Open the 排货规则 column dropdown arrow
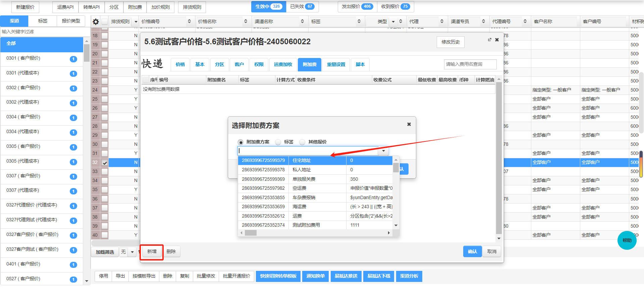The height and width of the screenshot is (295, 644). 136,22
